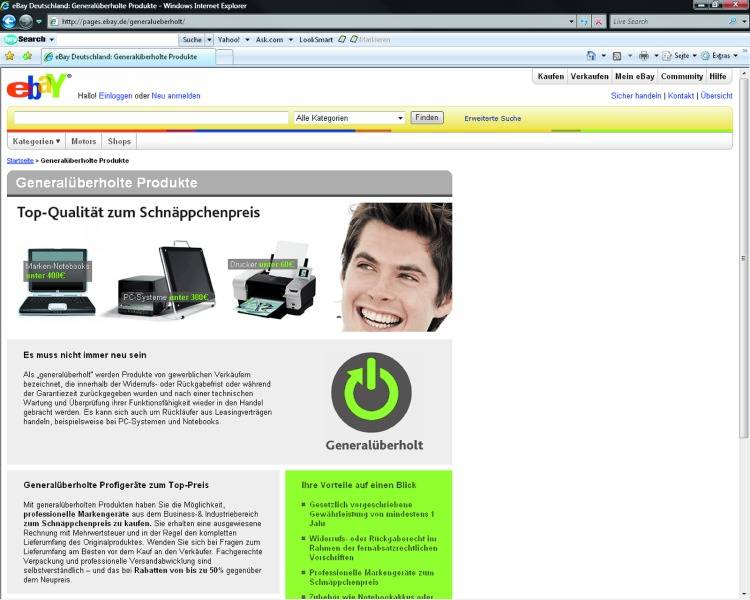Screen dimensions: 750x600
Task: Open the Mein eBay tab
Action: (635, 77)
